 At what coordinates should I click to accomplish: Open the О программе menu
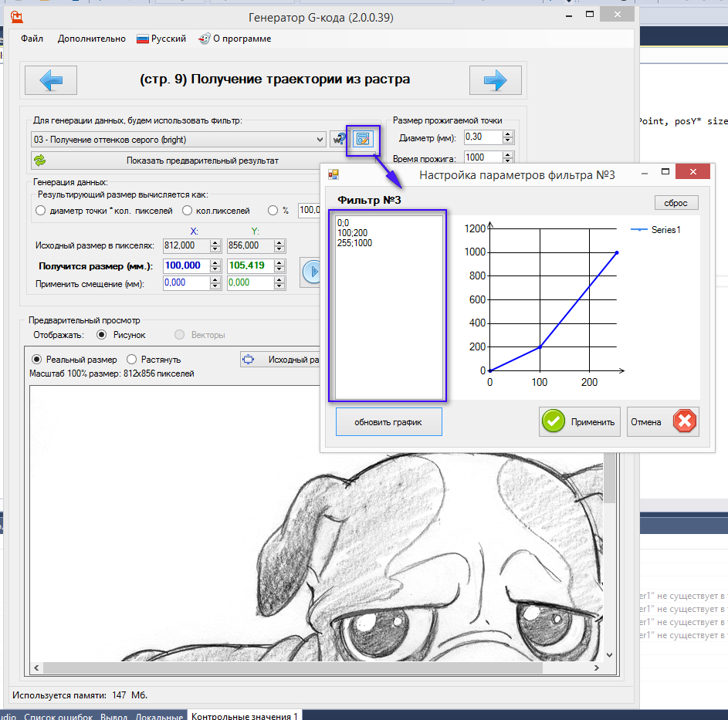pos(235,39)
